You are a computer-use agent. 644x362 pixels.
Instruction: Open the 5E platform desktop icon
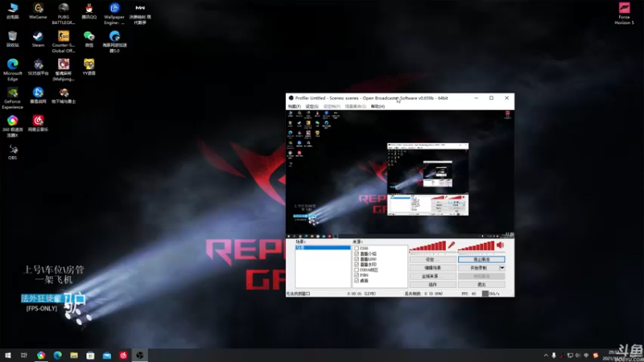pyautogui.click(x=38, y=68)
